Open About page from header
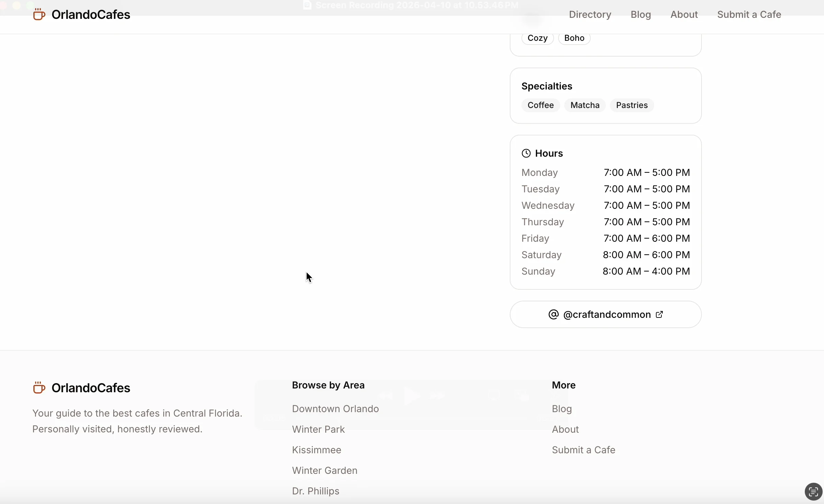 coord(684,14)
